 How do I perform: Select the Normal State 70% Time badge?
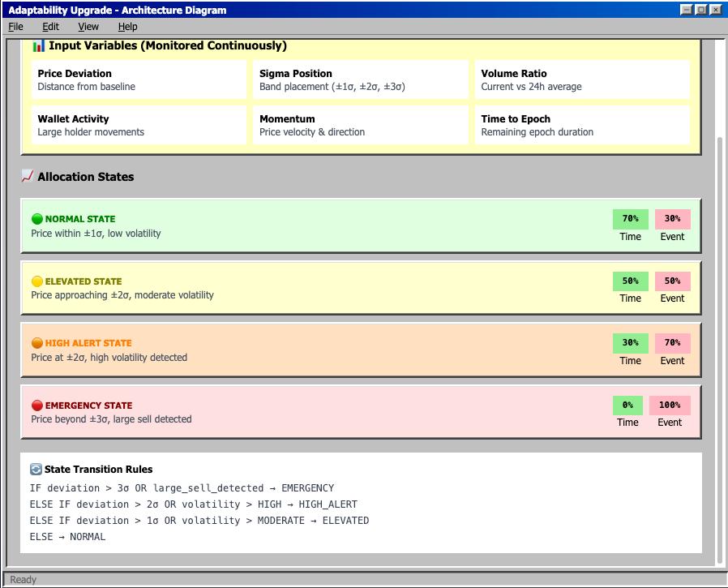click(631, 219)
